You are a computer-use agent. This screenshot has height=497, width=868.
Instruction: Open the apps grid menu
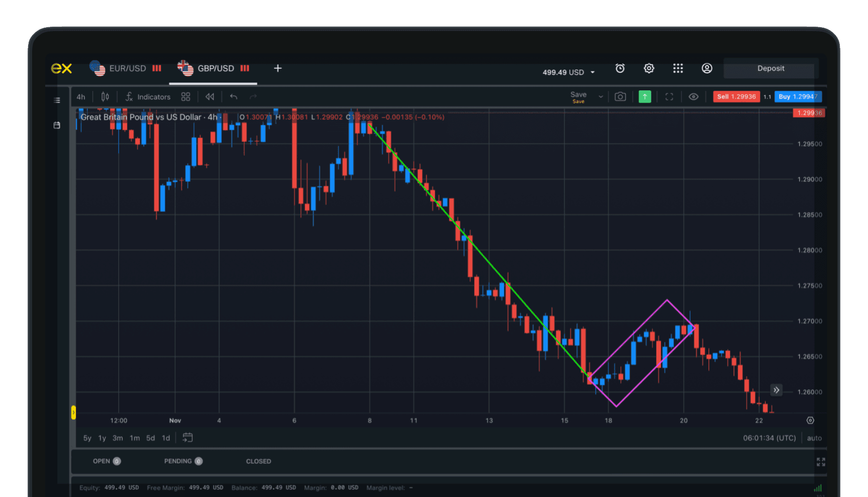pyautogui.click(x=678, y=69)
